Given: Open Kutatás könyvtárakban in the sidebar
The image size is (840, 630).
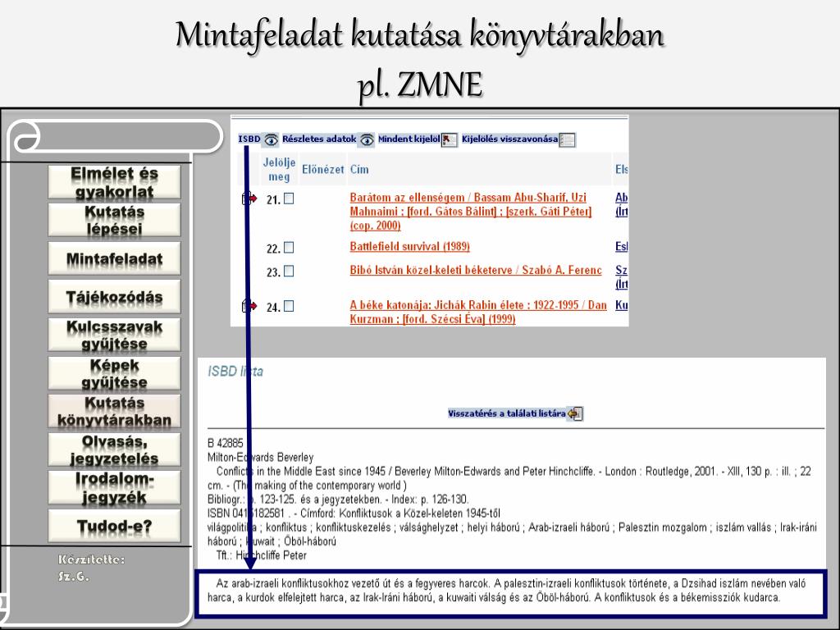Looking at the screenshot, I should tap(114, 412).
